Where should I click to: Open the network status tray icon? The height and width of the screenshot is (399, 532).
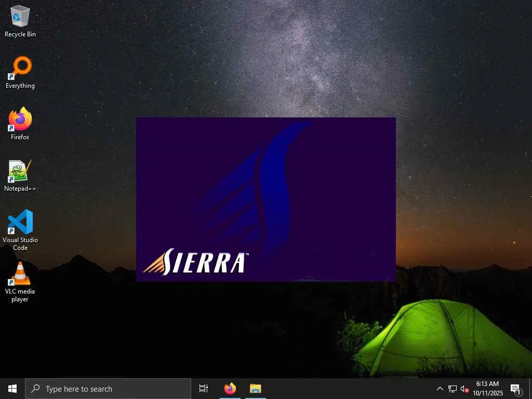pos(453,389)
